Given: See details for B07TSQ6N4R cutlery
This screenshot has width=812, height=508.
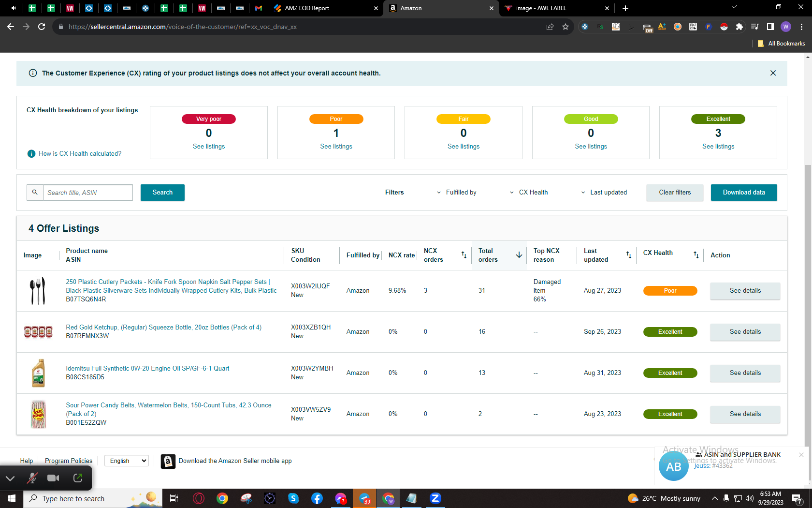Looking at the screenshot, I should click(x=745, y=291).
